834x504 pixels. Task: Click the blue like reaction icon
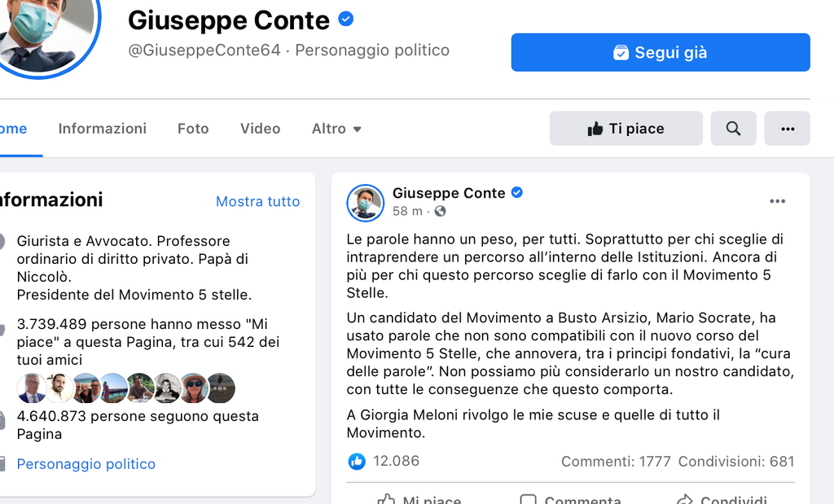pos(357,462)
